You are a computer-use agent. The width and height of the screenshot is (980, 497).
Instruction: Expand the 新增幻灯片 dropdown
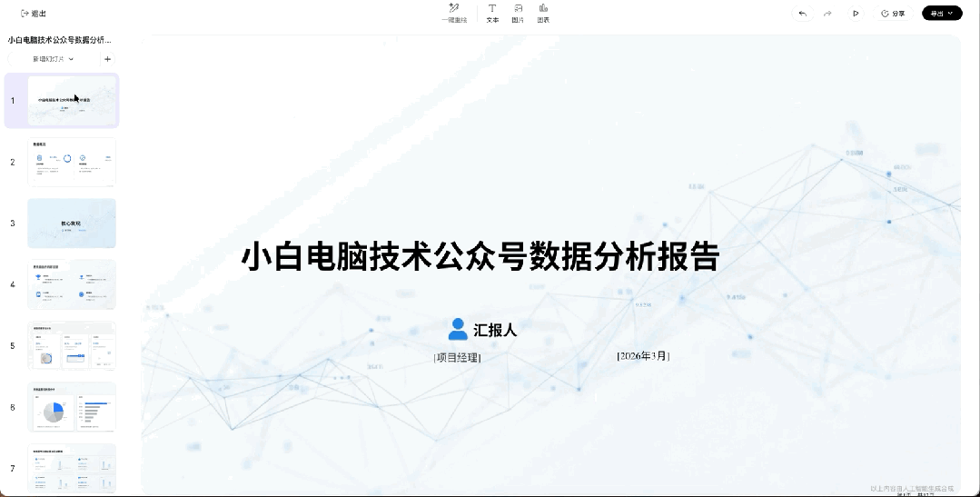[x=53, y=59]
